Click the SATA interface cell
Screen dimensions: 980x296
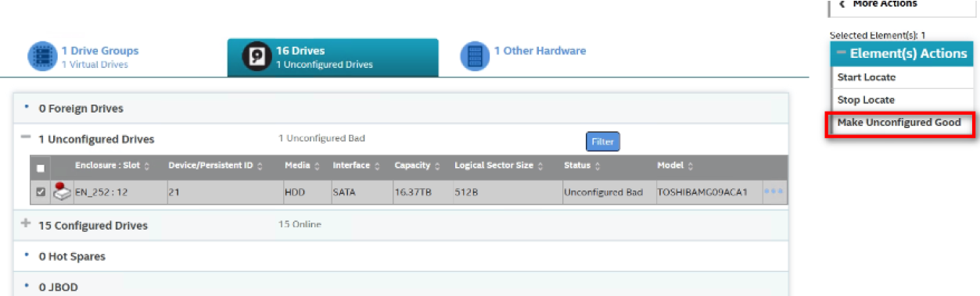[x=343, y=192]
